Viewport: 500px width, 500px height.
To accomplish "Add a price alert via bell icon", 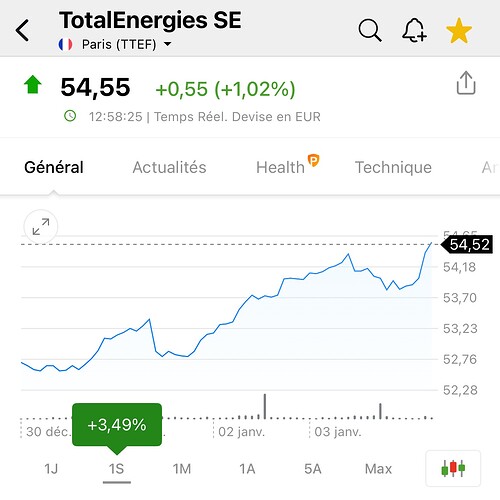I will [414, 30].
